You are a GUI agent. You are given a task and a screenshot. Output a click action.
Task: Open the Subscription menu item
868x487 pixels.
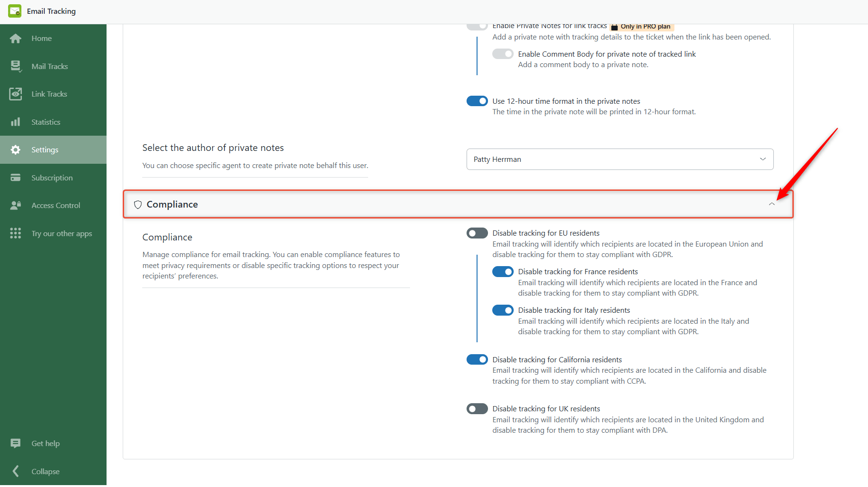click(53, 178)
